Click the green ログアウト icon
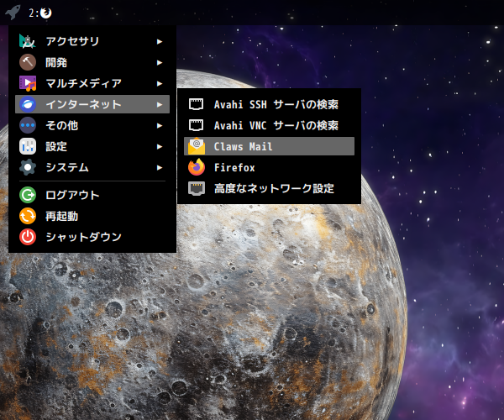 [x=28, y=195]
